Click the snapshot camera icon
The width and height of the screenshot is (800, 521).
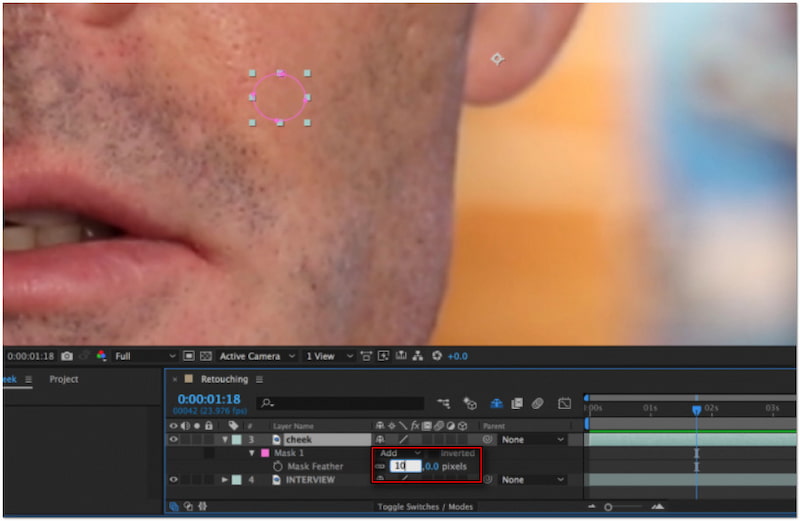[66, 356]
